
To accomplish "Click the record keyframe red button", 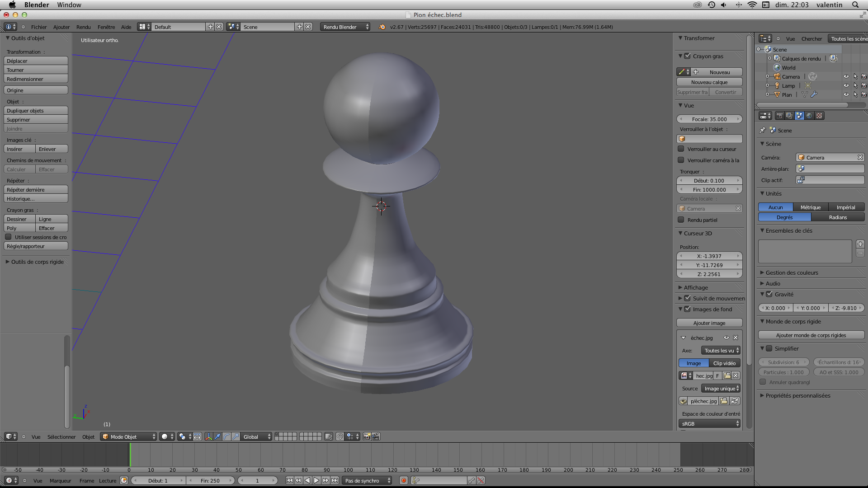I will coord(403,481).
